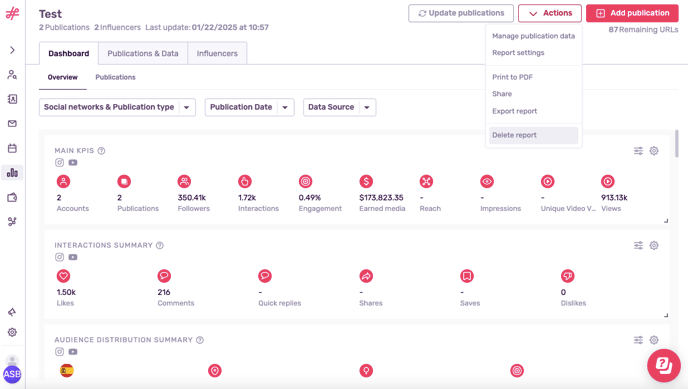Select the reports bar chart sidebar icon
The height and width of the screenshot is (389, 688).
click(12, 173)
